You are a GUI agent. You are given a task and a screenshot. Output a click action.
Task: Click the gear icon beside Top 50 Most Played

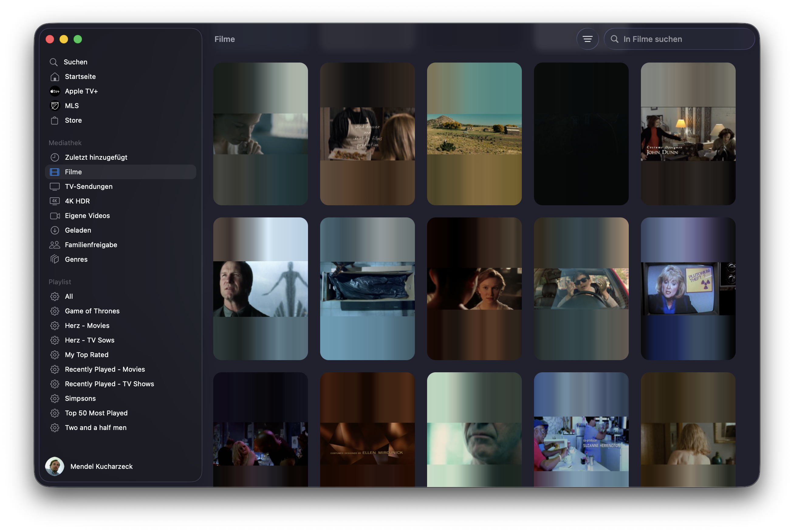(55, 413)
